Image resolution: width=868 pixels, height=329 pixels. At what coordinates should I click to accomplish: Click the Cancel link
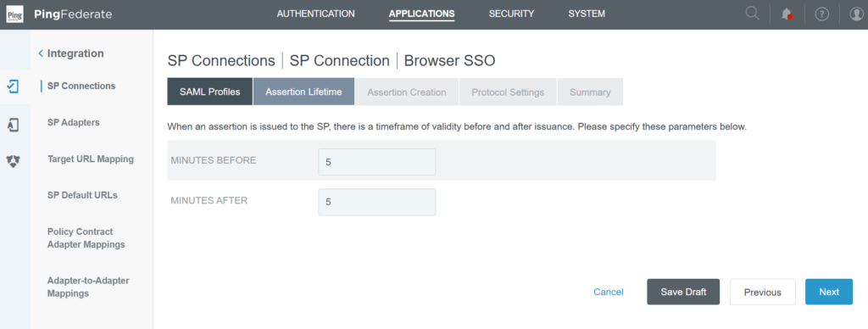[x=609, y=292]
